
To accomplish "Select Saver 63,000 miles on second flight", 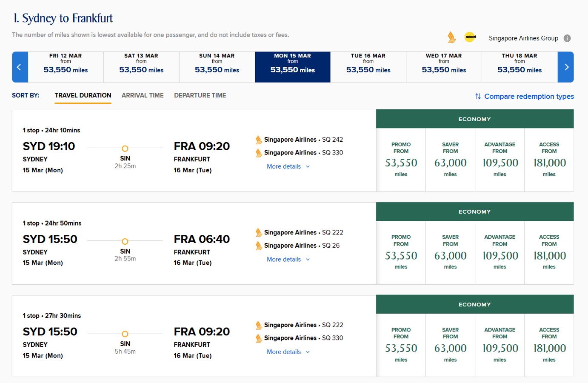I will click(x=450, y=252).
